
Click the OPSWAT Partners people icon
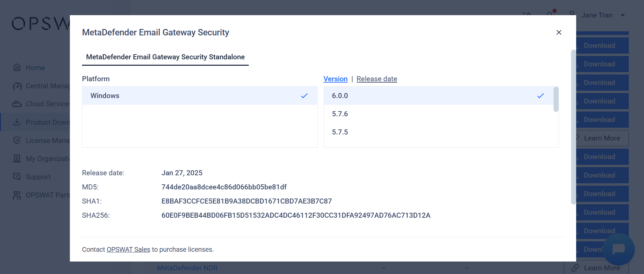[x=17, y=195]
